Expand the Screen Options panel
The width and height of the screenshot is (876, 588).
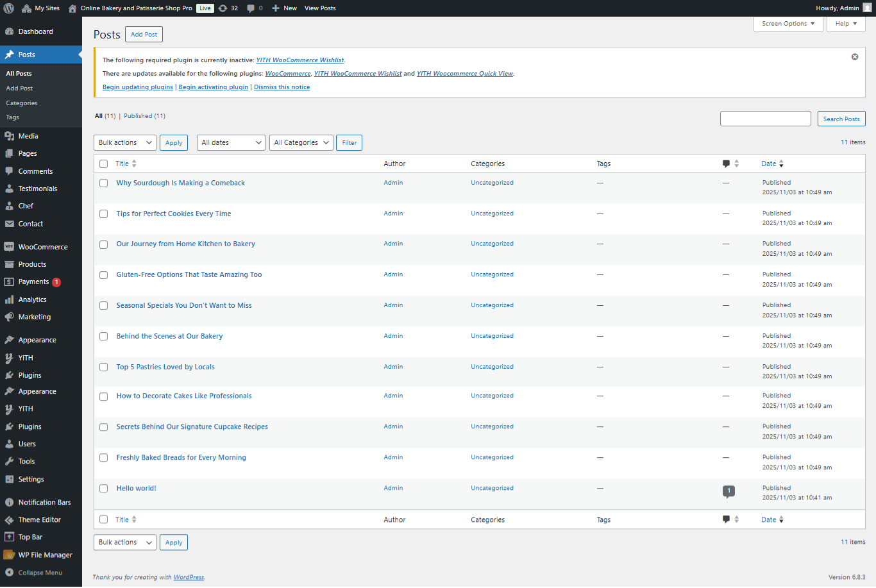tap(788, 24)
